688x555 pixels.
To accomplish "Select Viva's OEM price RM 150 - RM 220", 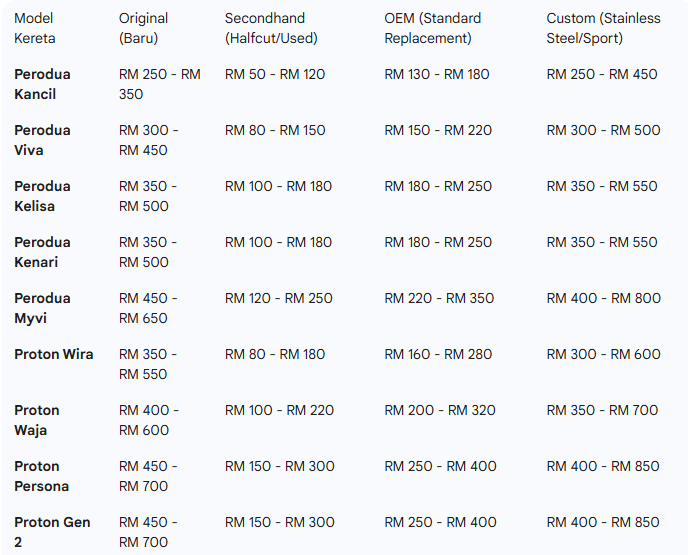I will 438,130.
